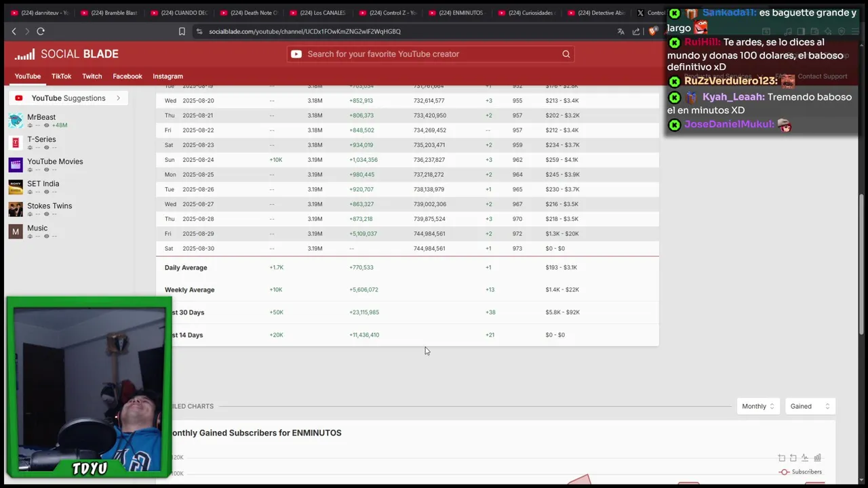868x488 pixels.
Task: Click the 2025-08-24 date cell
Action: (x=198, y=160)
